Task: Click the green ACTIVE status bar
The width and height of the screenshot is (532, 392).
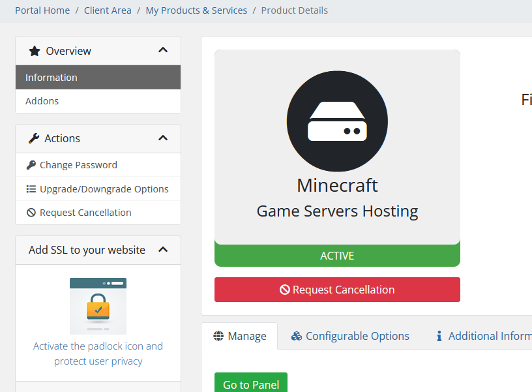Action: click(337, 256)
